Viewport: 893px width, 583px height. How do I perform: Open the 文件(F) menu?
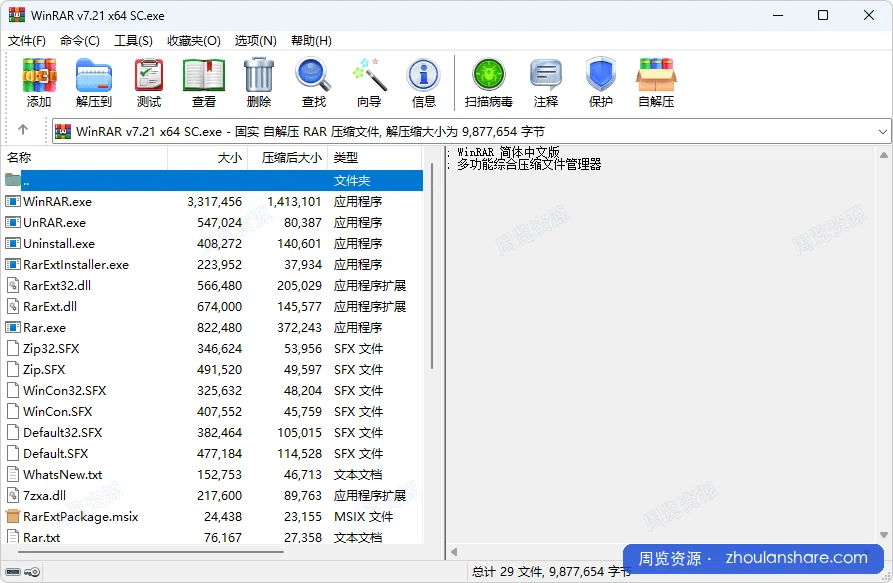27,40
